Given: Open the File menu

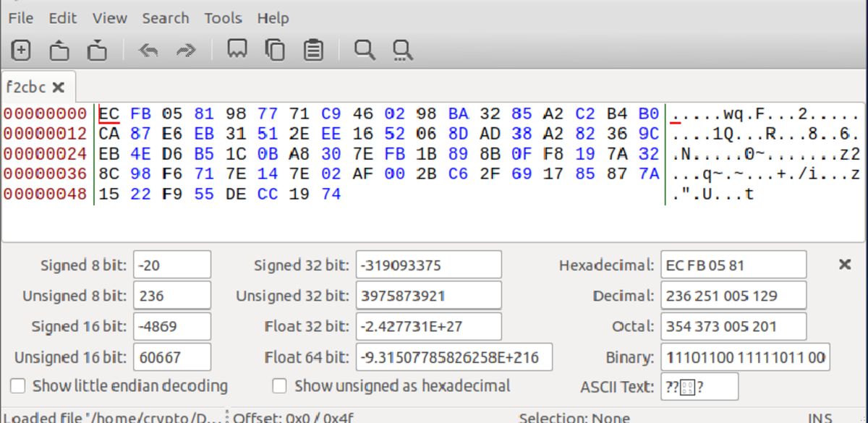Looking at the screenshot, I should pyautogui.click(x=21, y=18).
